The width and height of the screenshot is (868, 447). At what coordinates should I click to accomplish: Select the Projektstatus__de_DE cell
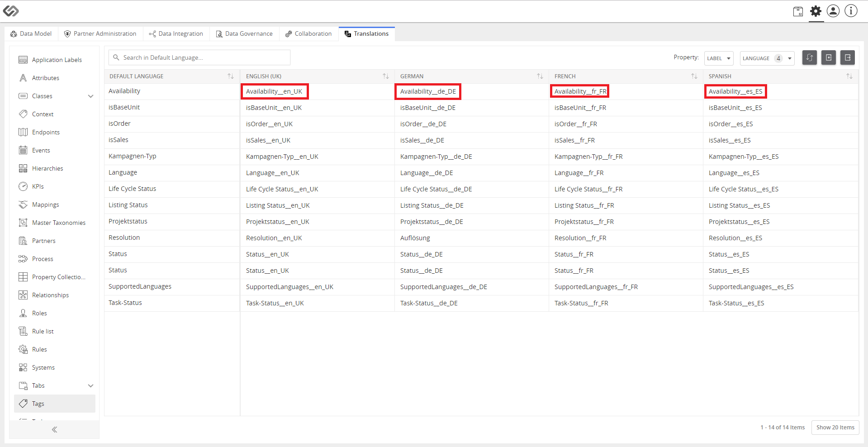tap(472, 222)
